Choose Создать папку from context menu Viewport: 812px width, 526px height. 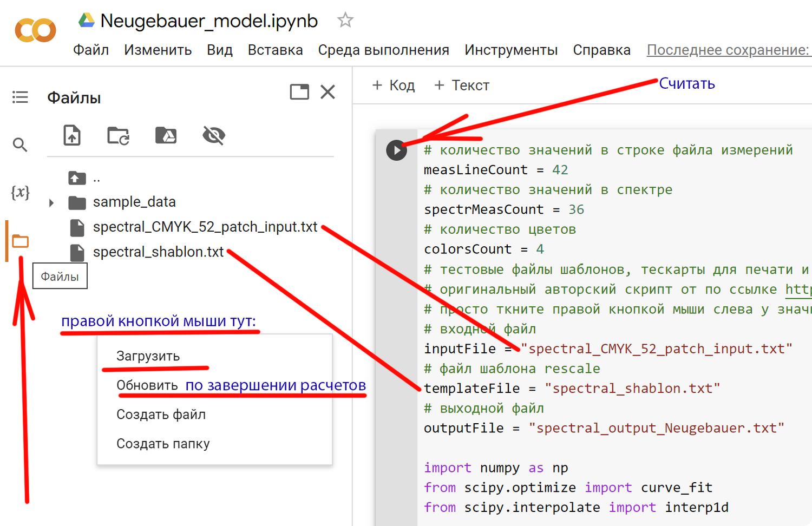click(x=163, y=444)
